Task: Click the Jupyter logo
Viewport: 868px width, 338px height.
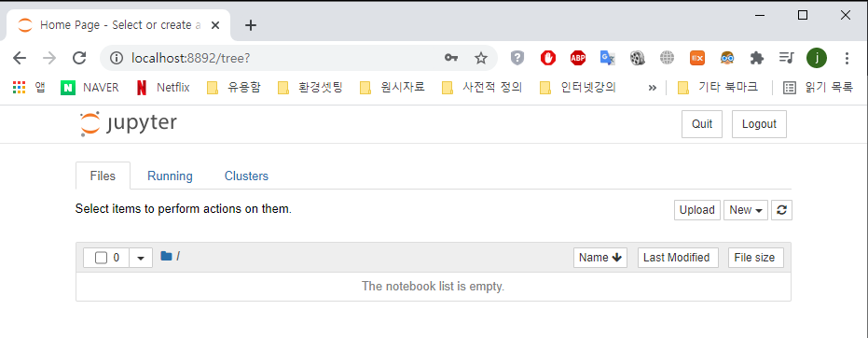Action: [x=129, y=123]
